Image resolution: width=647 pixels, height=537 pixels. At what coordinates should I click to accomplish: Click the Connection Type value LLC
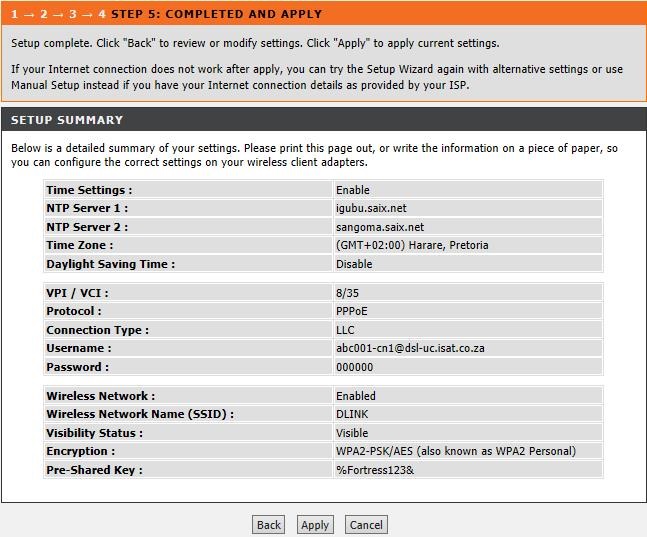(345, 330)
